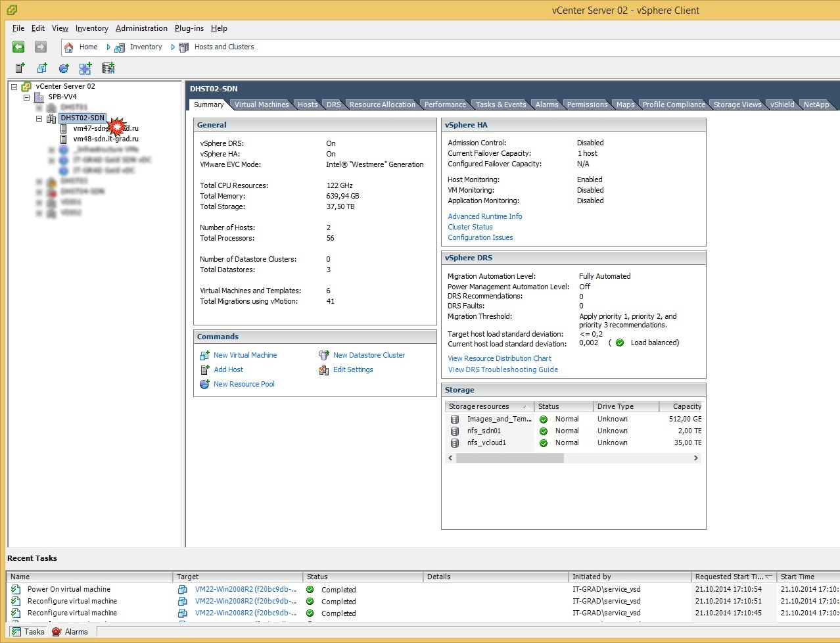Click the New Resource Pool command icon
840x643 pixels.
point(204,384)
